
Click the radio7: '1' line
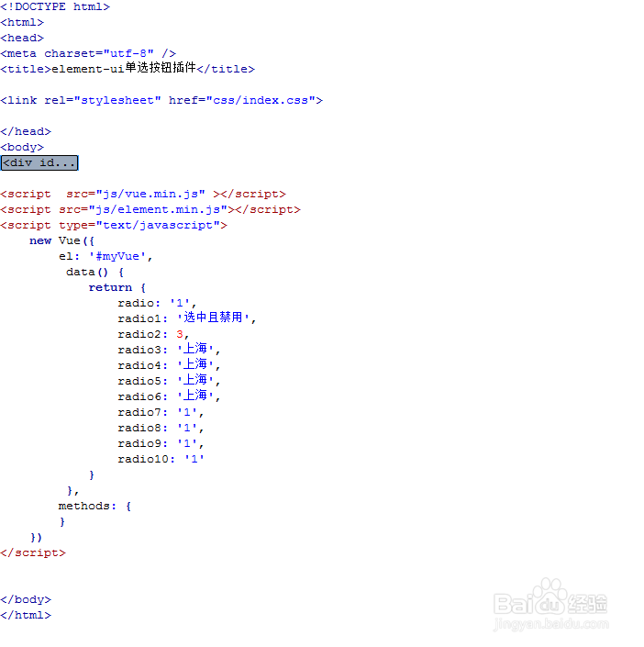pyautogui.click(x=161, y=413)
